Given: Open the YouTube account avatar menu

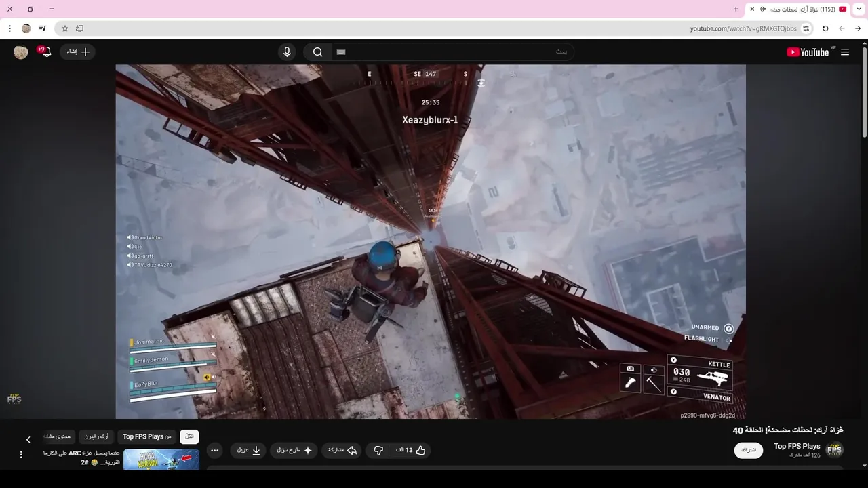Looking at the screenshot, I should (x=21, y=52).
